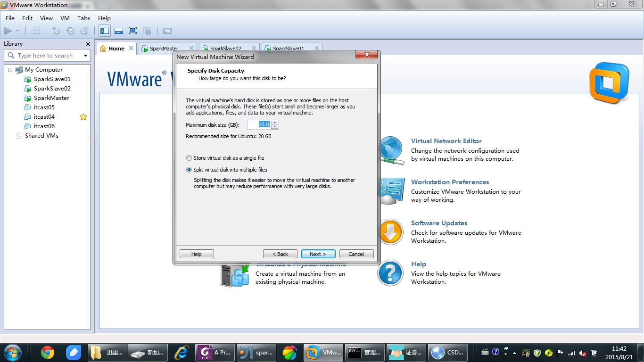
Task: Toggle the Library sidebar view icon
Action: click(x=105, y=31)
